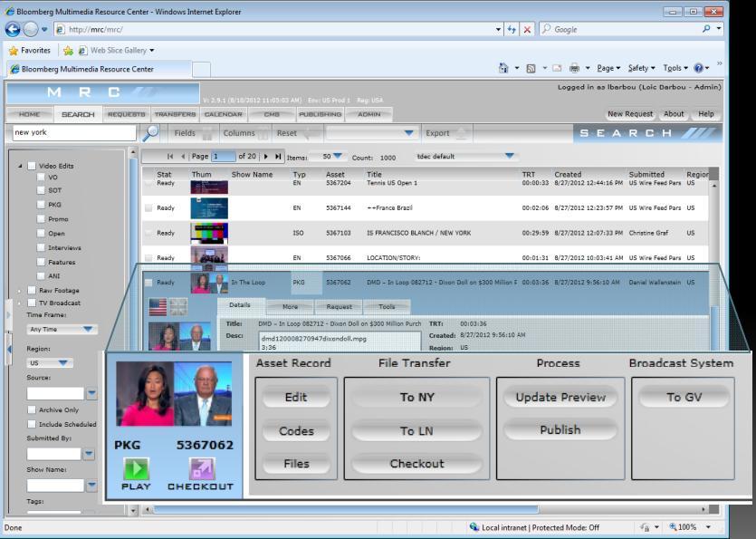Viewport: 756px width, 539px height.
Task: Click the Columns toolbar button
Action: pos(245,133)
